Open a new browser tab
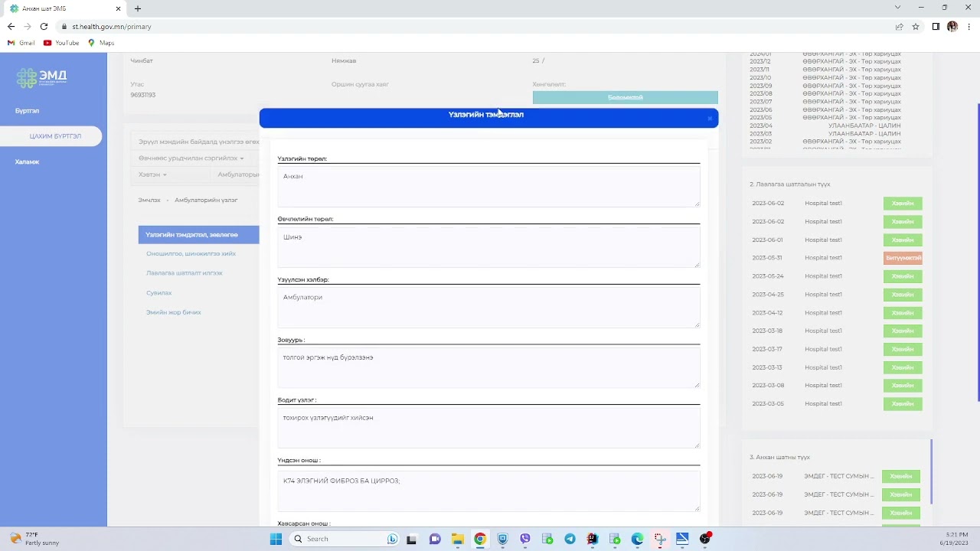The height and width of the screenshot is (551, 980). [138, 8]
